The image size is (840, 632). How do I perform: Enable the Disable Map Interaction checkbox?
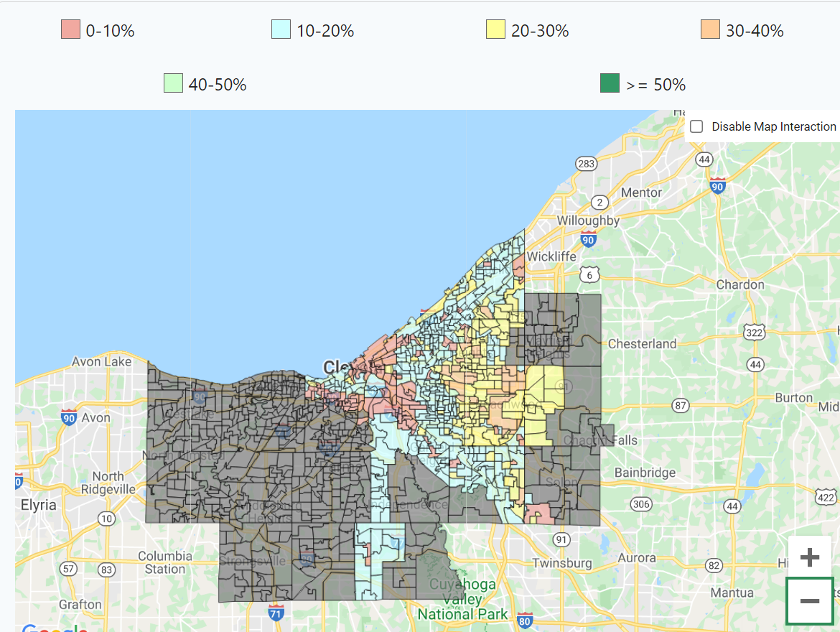696,126
